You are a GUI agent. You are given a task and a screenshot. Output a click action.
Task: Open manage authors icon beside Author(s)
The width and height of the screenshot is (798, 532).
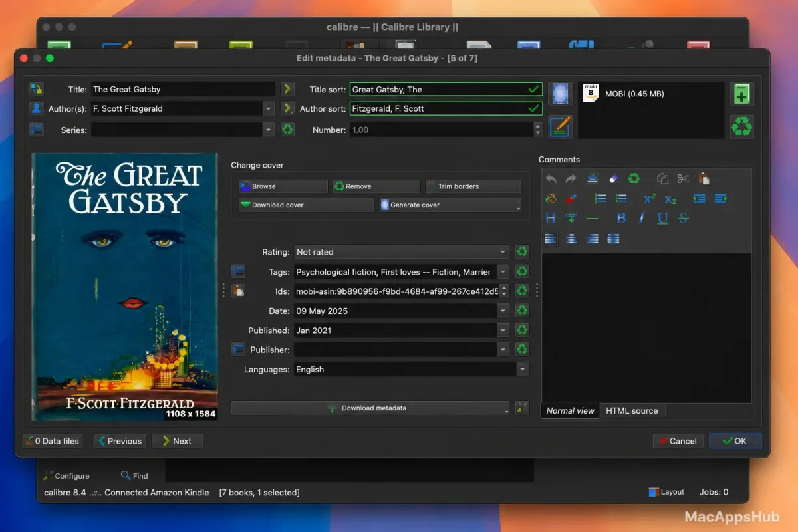click(x=37, y=108)
